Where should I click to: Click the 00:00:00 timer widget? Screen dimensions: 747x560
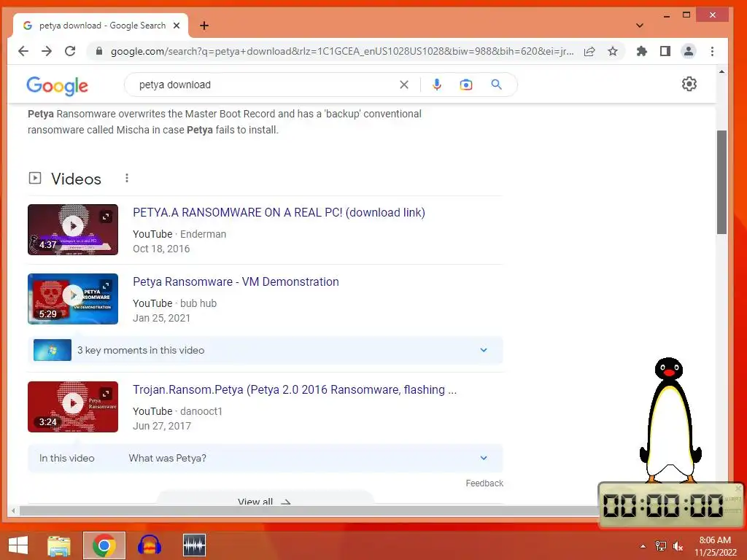671,505
